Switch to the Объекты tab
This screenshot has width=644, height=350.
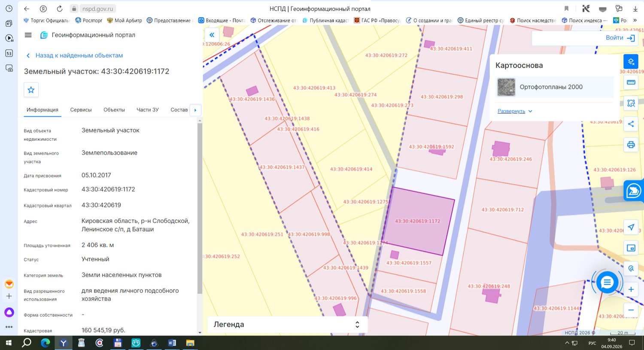[114, 110]
